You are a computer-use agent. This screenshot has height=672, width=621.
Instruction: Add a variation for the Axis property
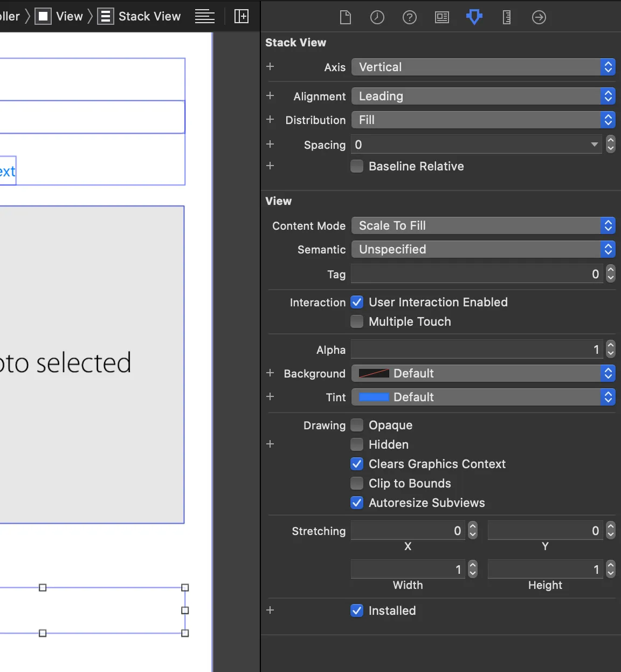click(271, 66)
